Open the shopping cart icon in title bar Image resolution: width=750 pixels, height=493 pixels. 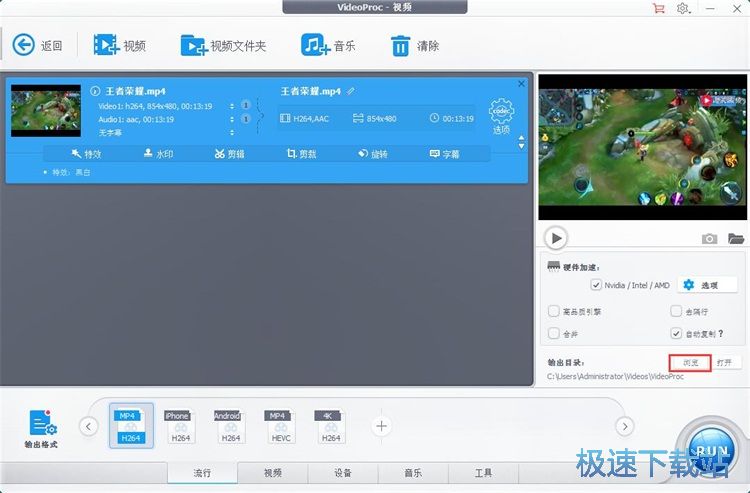pyautogui.click(x=658, y=8)
